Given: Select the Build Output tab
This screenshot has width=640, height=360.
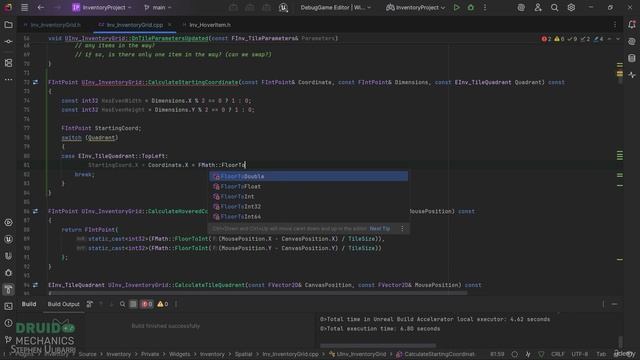Looking at the screenshot, I should [63, 304].
